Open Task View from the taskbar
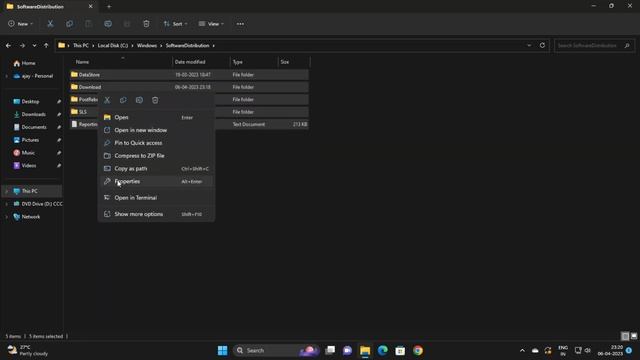The width and height of the screenshot is (640, 360). [330, 350]
